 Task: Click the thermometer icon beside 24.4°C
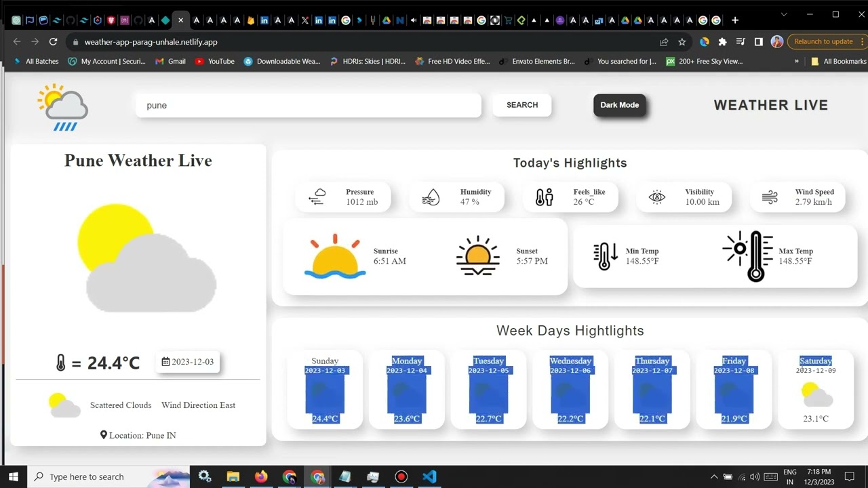(61, 363)
